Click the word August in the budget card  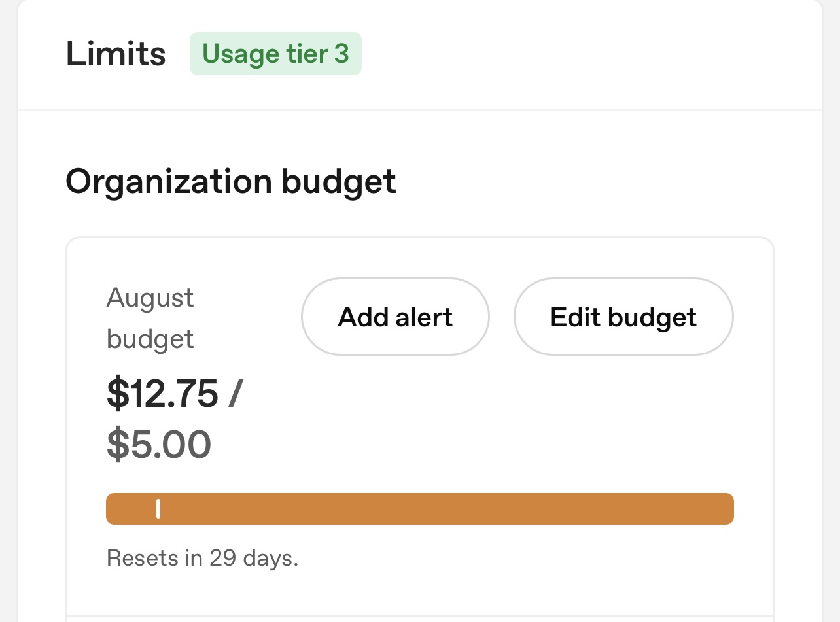click(150, 298)
